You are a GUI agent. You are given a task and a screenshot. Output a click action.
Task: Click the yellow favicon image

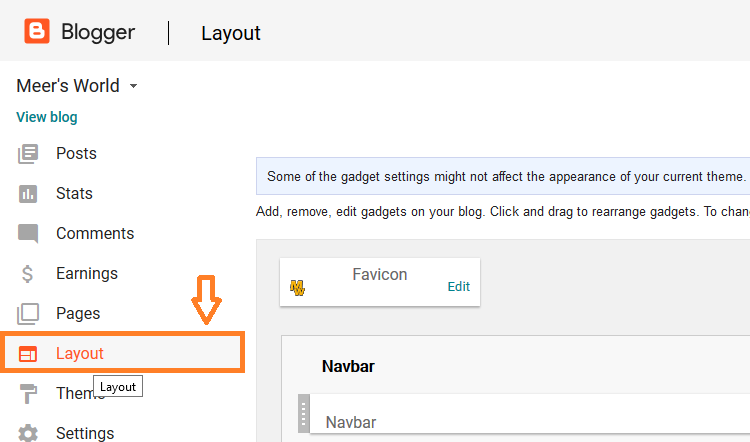coord(297,287)
